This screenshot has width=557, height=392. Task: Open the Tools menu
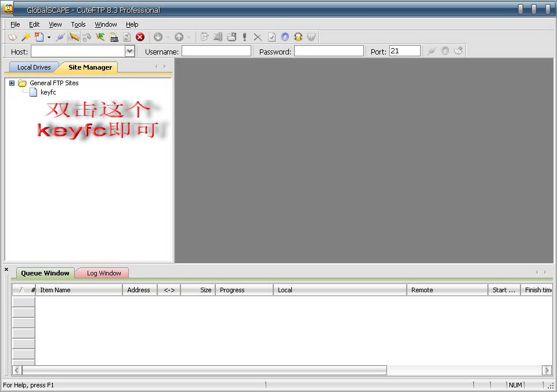[78, 24]
